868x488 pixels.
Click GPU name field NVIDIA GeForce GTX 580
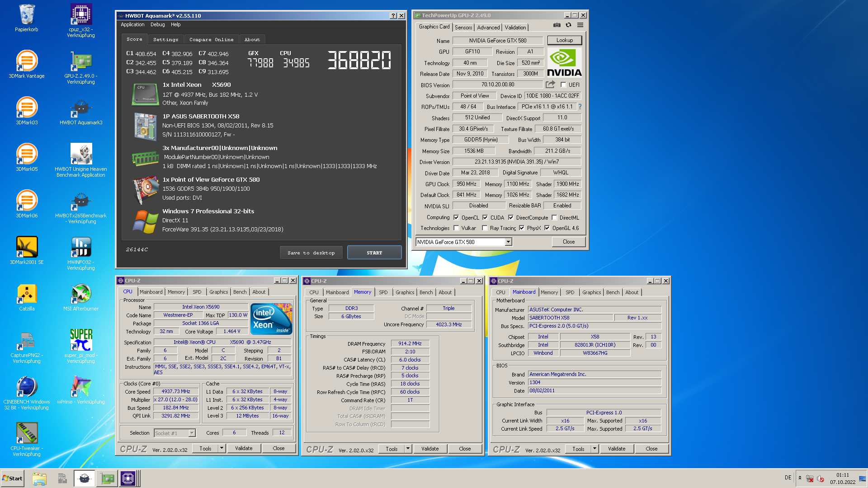497,40
